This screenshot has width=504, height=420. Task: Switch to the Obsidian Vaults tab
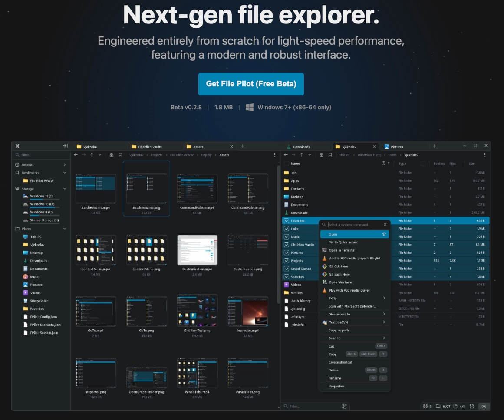coord(147,147)
